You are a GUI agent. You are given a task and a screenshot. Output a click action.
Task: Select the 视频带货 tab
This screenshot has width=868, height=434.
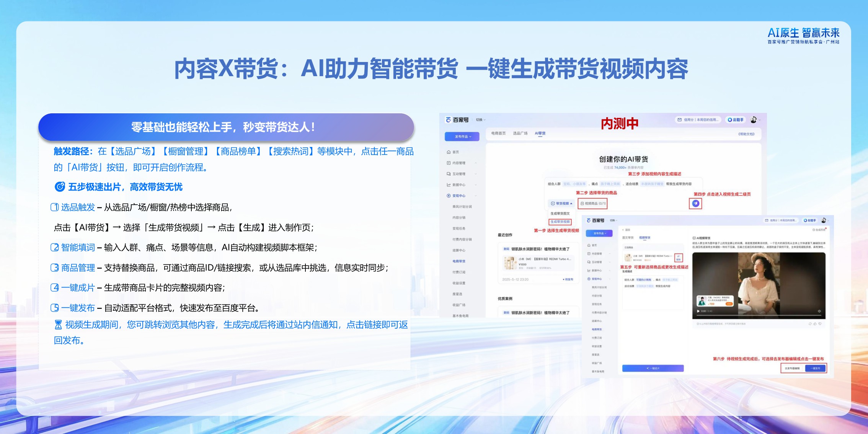click(645, 238)
